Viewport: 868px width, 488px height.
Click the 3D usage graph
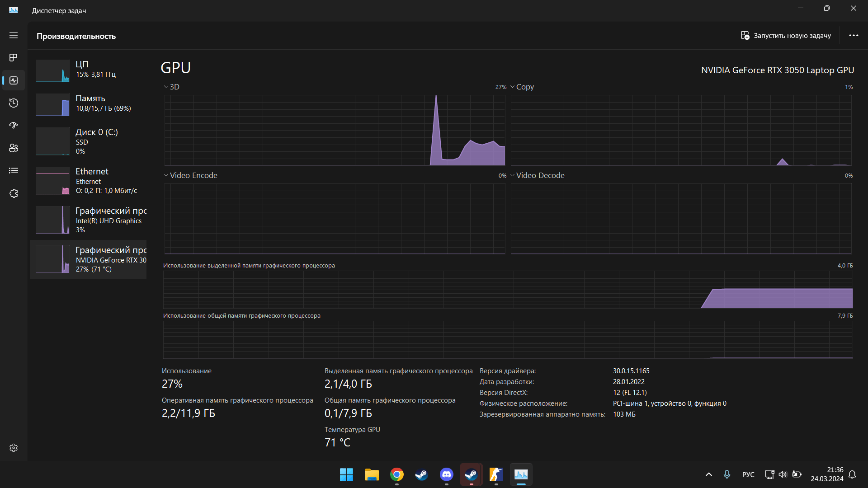(335, 130)
